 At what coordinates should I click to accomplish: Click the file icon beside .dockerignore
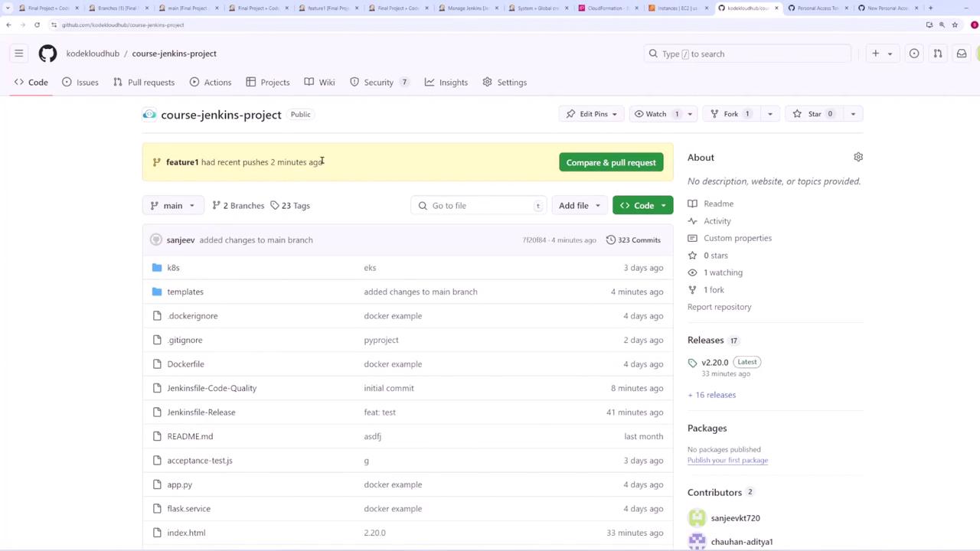[x=157, y=316]
